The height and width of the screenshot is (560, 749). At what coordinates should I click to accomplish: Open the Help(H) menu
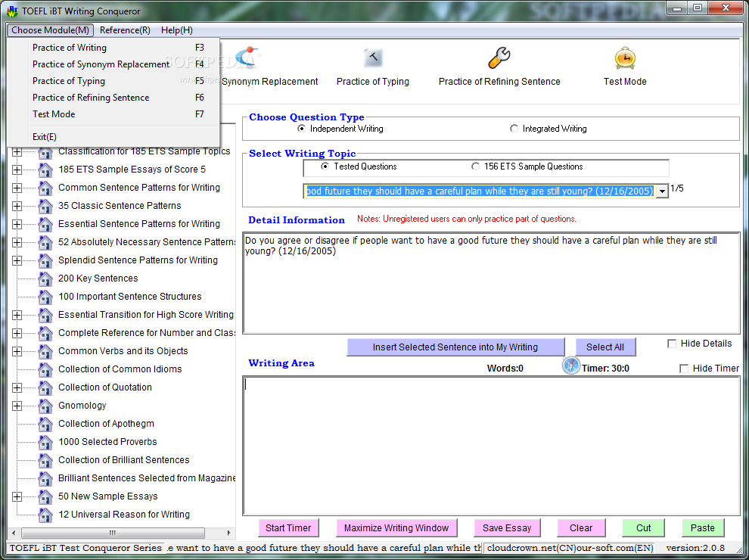coord(177,30)
